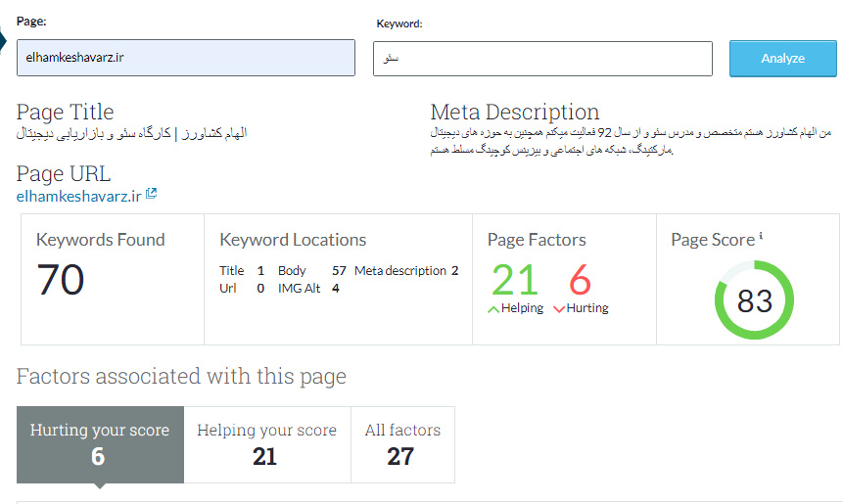Click the dark arrow marker left of Page field
This screenshot has width=843, height=504.
pos(4,41)
